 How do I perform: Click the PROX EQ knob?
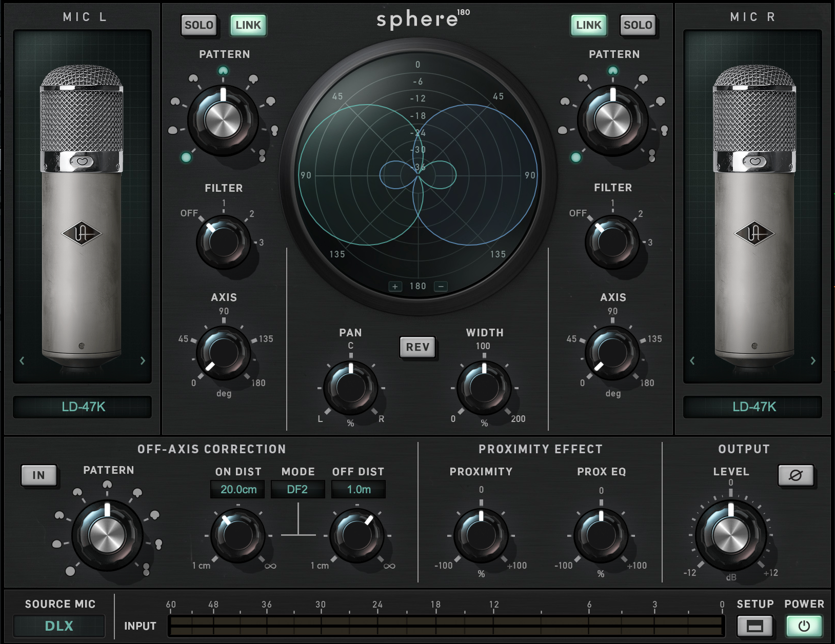601,535
